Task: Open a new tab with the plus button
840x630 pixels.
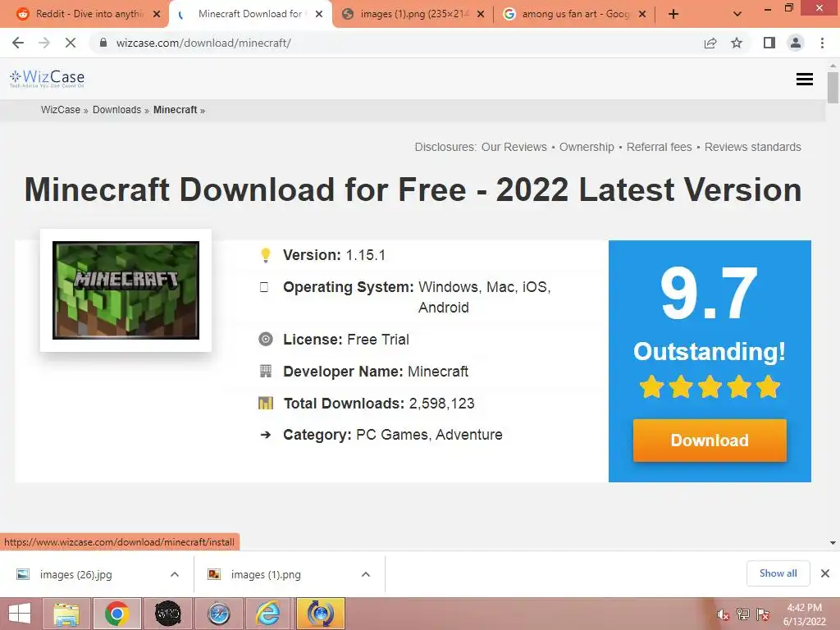Action: point(673,14)
